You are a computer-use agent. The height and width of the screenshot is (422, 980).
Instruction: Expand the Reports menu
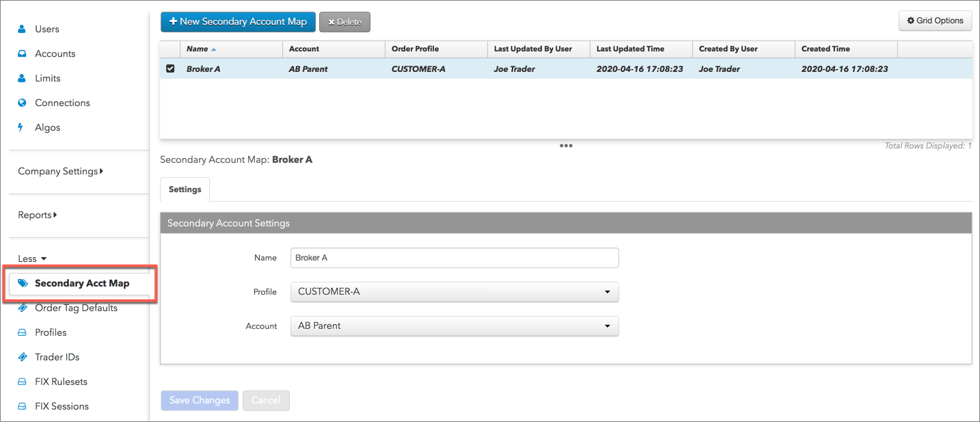[37, 215]
